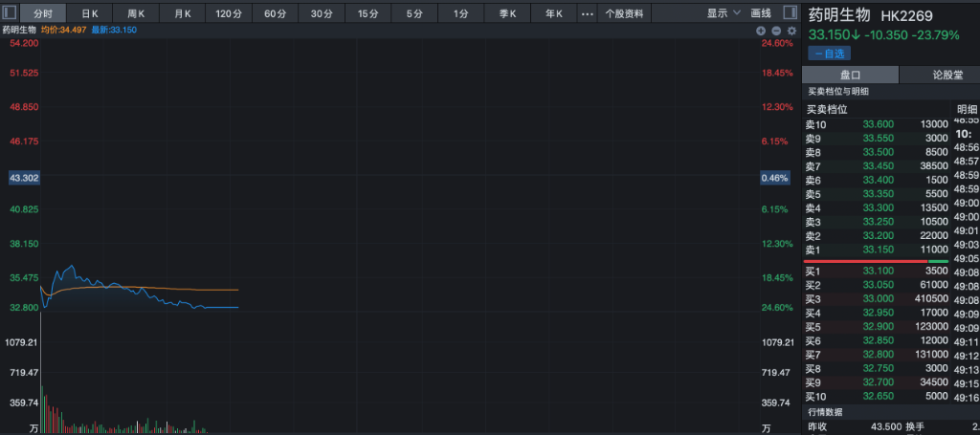Toggle the left sidebar panel icon

click(x=10, y=12)
